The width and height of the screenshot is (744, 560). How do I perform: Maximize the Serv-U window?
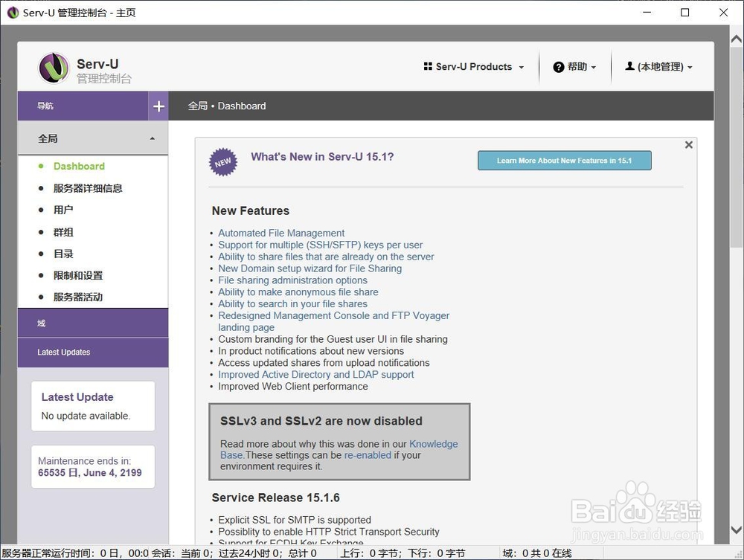tap(685, 13)
